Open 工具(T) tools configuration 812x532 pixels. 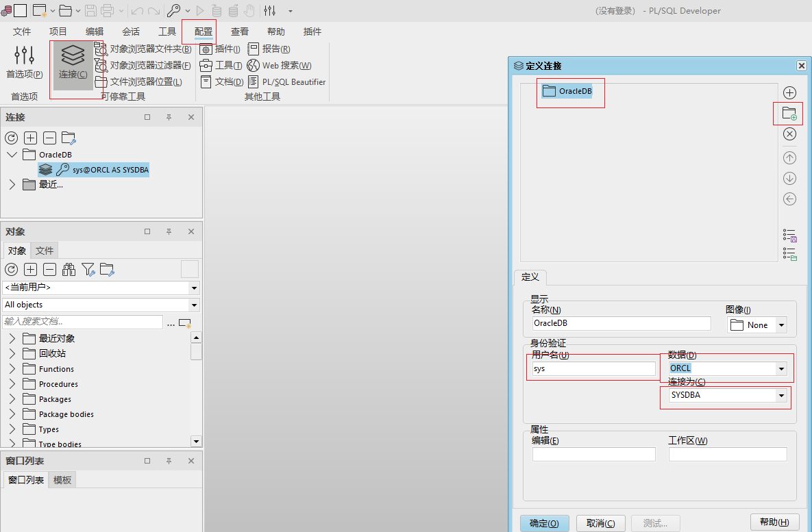pyautogui.click(x=221, y=65)
